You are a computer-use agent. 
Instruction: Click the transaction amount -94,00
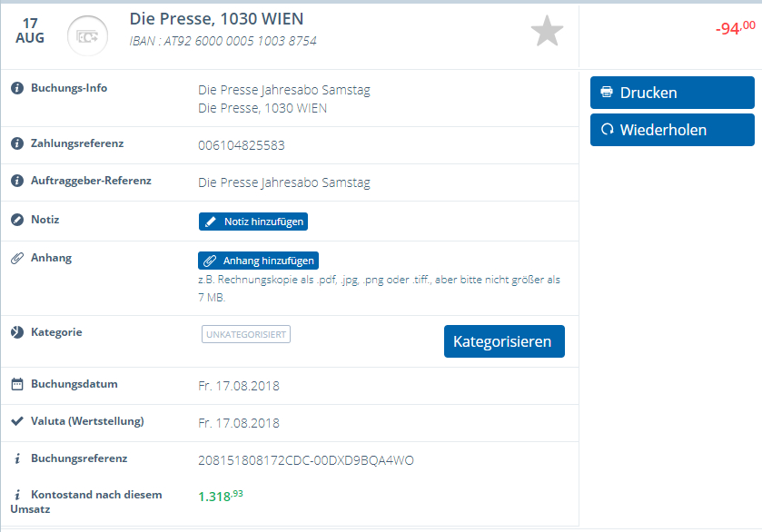pos(736,28)
